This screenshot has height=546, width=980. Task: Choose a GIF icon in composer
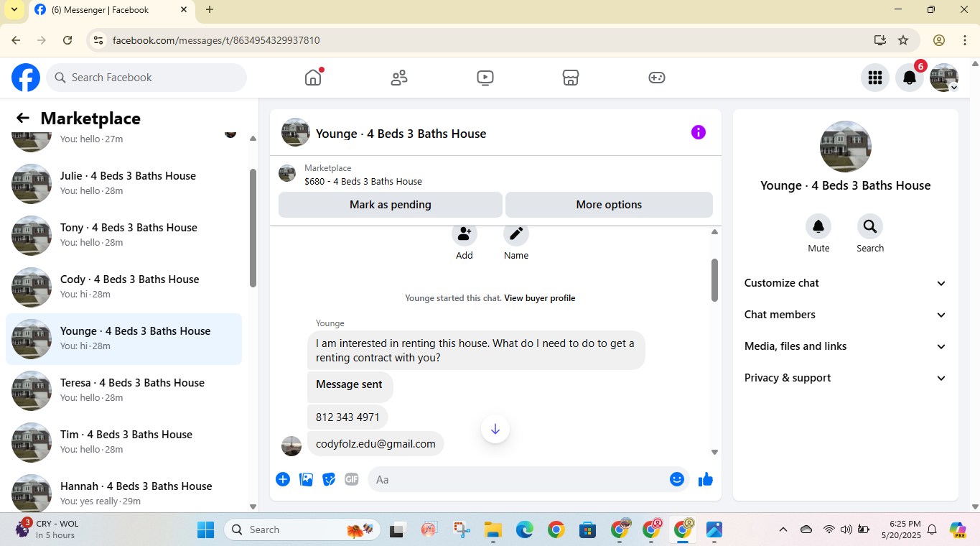352,479
